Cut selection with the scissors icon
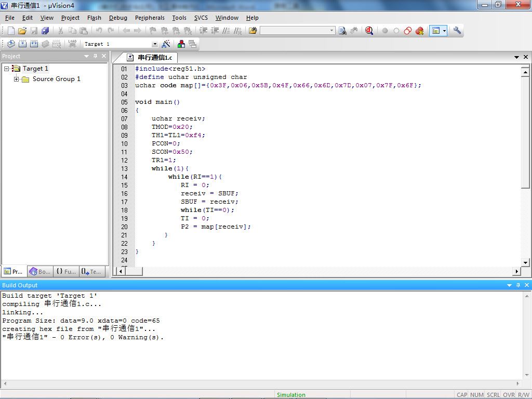532x399 pixels. pos(61,31)
